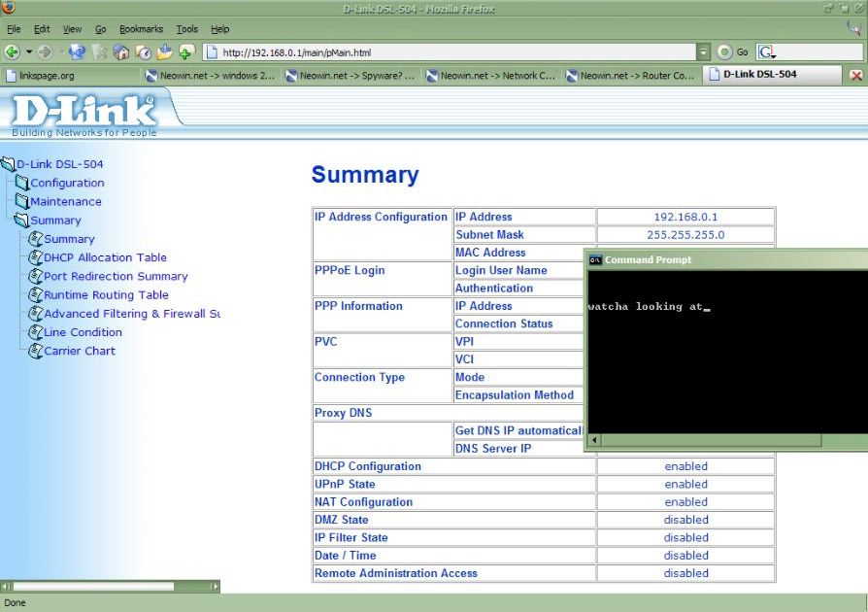
Task: Open the History clock icon in toolbar
Action: pyautogui.click(x=143, y=52)
